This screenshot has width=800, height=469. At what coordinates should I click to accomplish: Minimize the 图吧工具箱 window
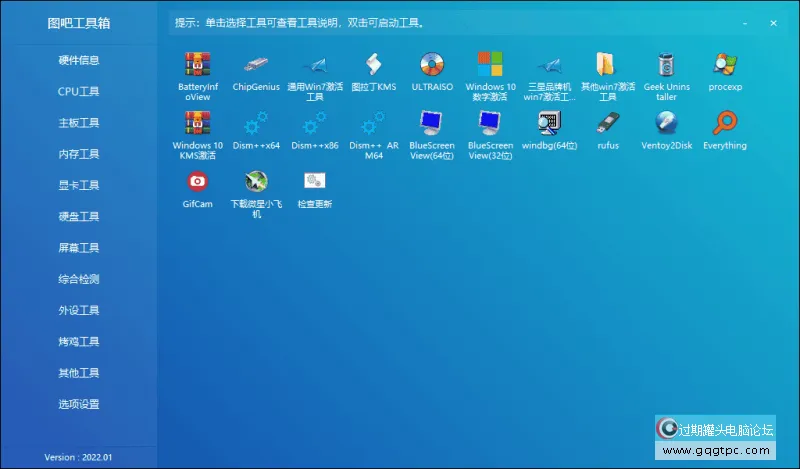pos(745,23)
